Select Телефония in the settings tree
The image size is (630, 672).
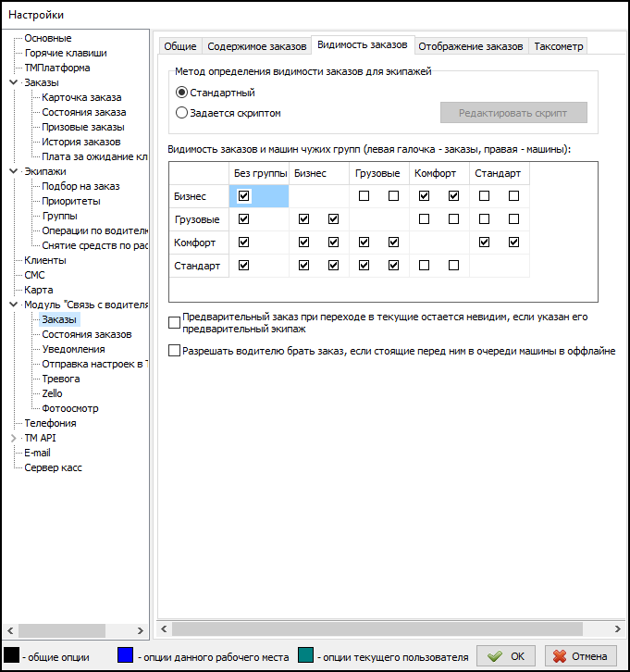pyautogui.click(x=50, y=423)
